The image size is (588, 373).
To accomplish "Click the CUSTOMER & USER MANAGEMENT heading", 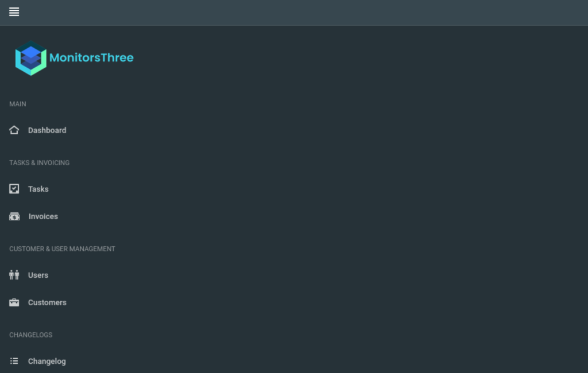I will click(62, 249).
